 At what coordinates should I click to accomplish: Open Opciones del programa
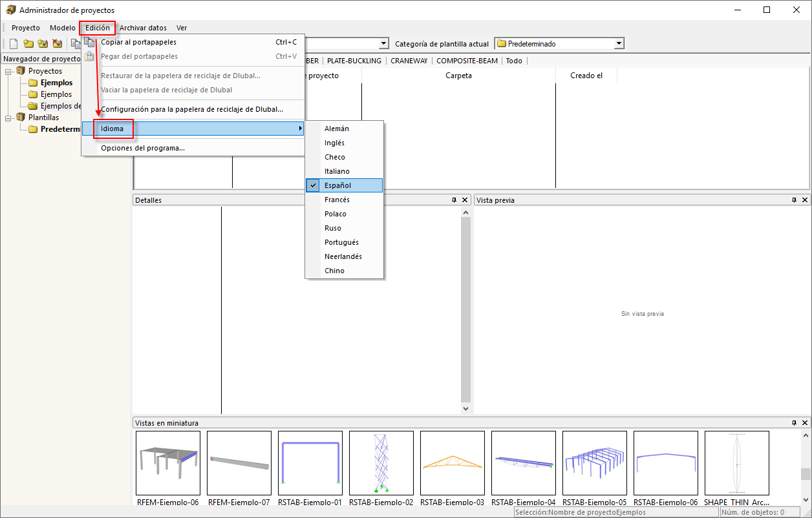click(193, 148)
